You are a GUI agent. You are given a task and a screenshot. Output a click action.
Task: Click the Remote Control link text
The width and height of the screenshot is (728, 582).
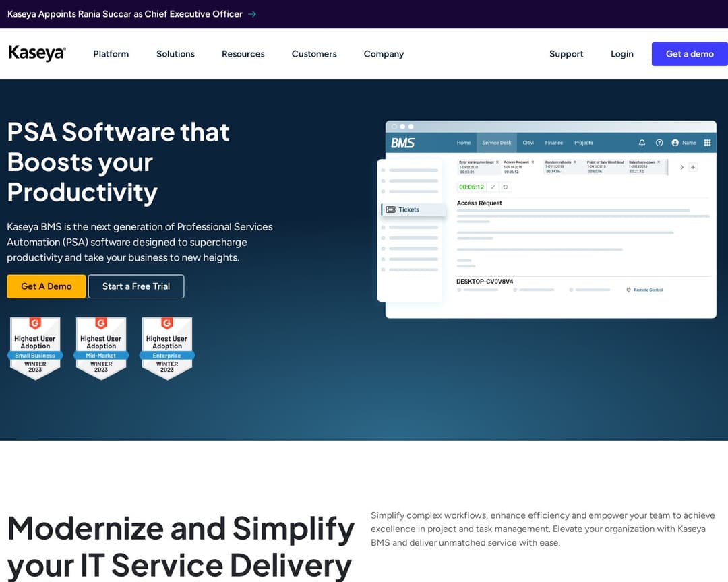(x=648, y=290)
